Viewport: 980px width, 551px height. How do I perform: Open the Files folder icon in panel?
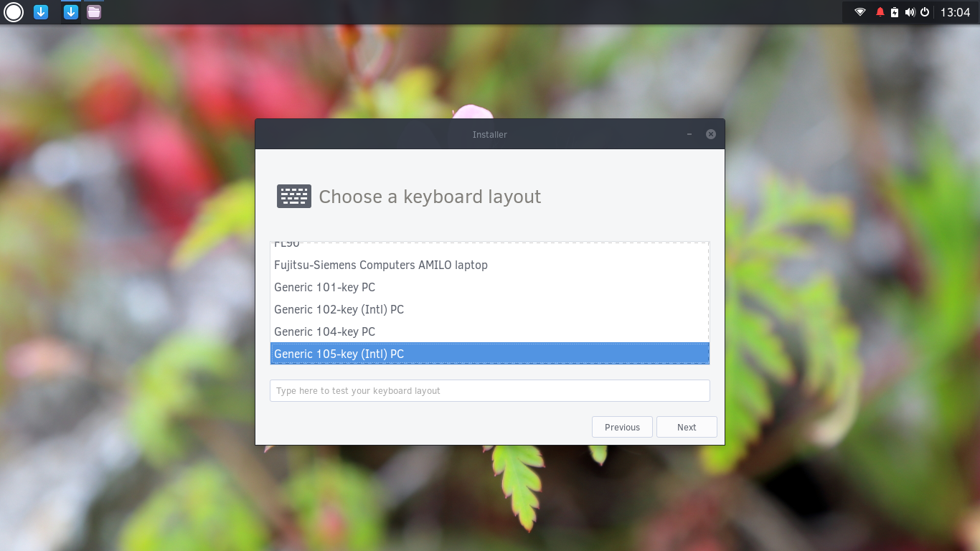click(94, 12)
